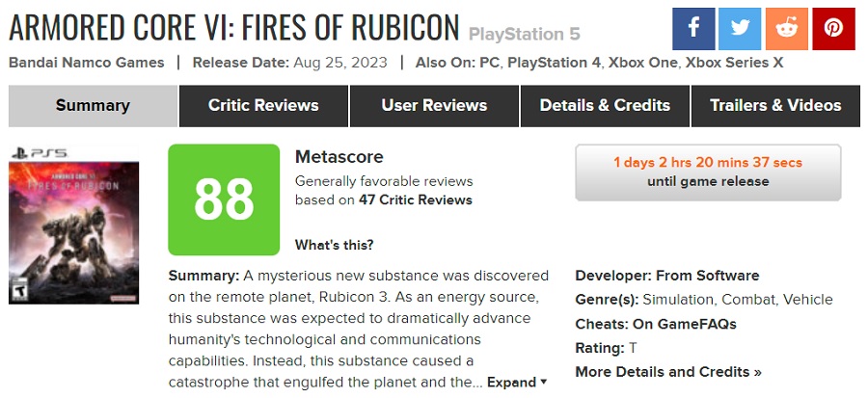Open More Details and Credits link

coord(668,372)
